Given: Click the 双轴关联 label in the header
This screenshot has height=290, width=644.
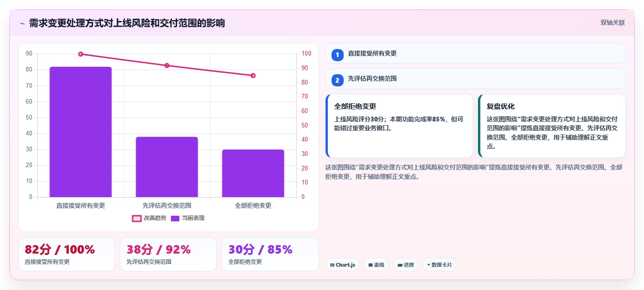Looking at the screenshot, I should (612, 23).
